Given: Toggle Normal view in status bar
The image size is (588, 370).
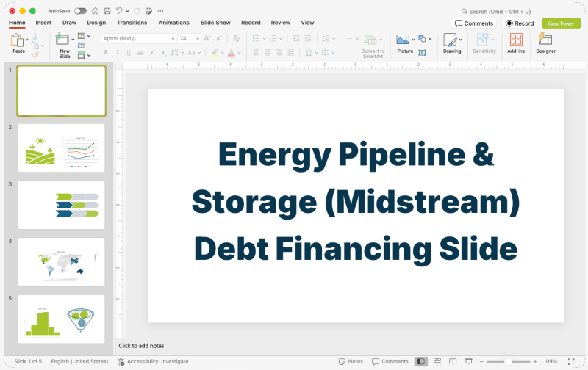Looking at the screenshot, I should (420, 361).
